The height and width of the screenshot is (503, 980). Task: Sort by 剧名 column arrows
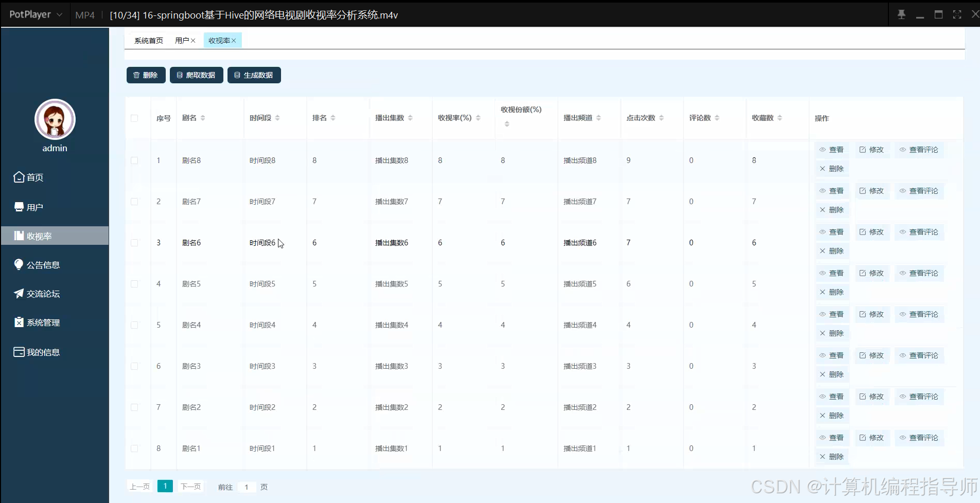[203, 118]
